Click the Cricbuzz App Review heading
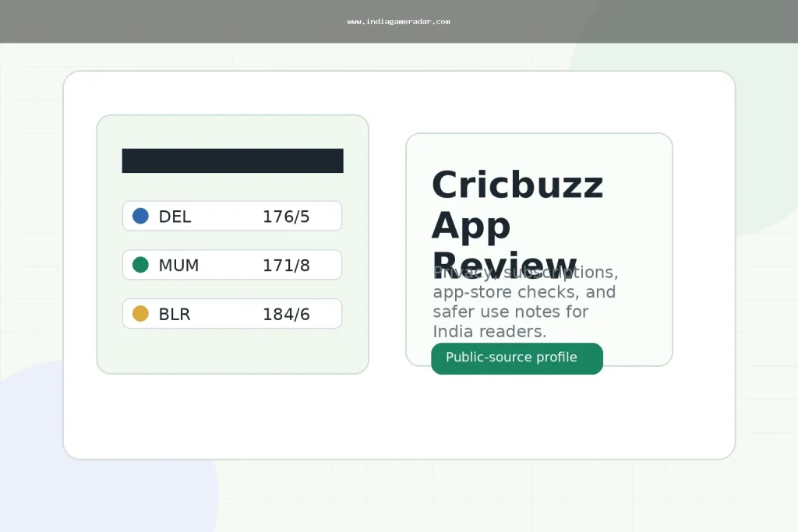 pos(517,224)
